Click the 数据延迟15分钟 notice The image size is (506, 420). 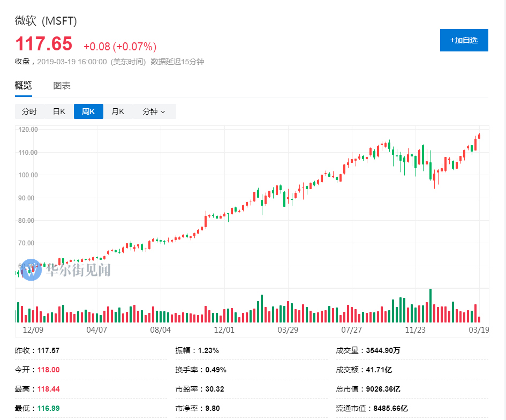coord(177,62)
